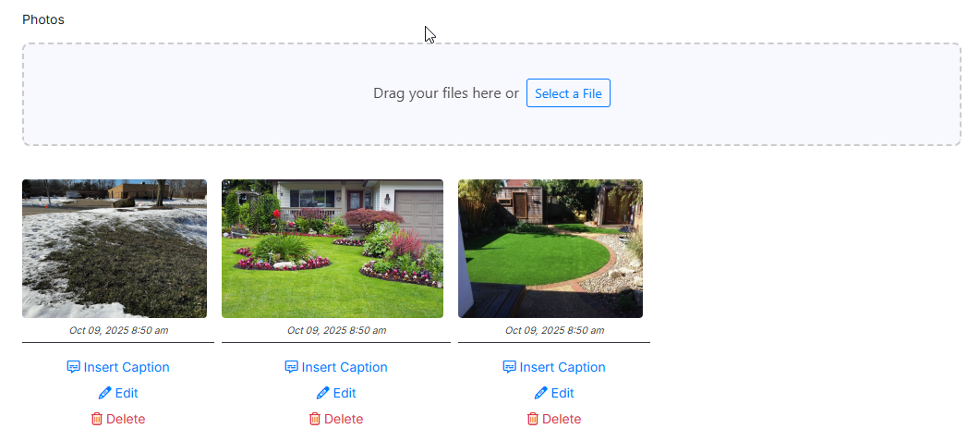Click the timestamp under the backyard shed photo
This screenshot has width=980, height=441.
click(554, 330)
